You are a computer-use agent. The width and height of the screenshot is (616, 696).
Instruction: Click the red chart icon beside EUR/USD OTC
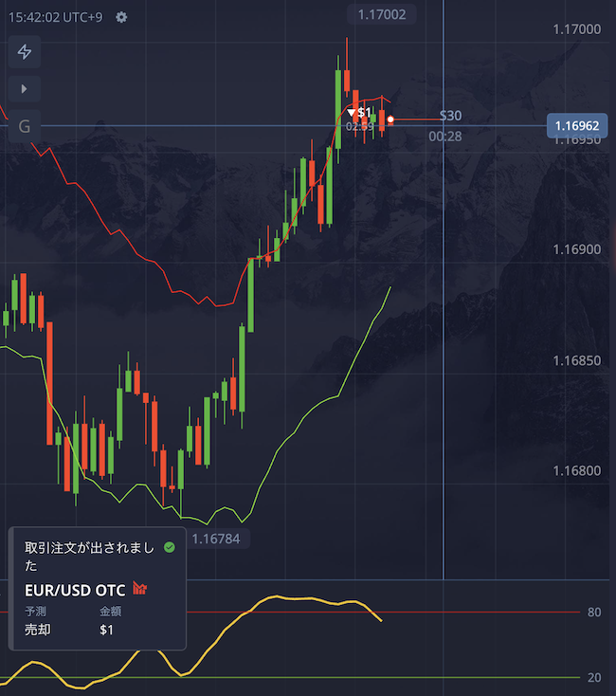click(140, 589)
